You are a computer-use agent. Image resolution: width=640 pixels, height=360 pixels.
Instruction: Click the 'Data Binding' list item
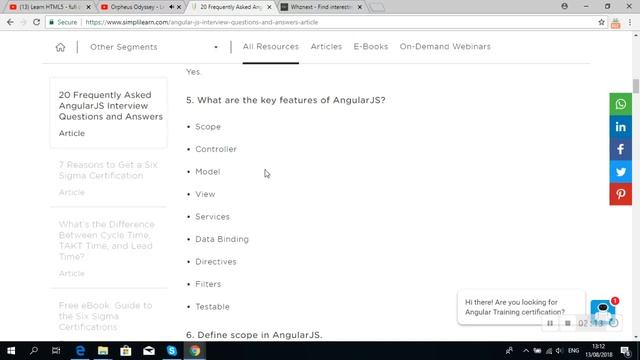click(x=222, y=239)
